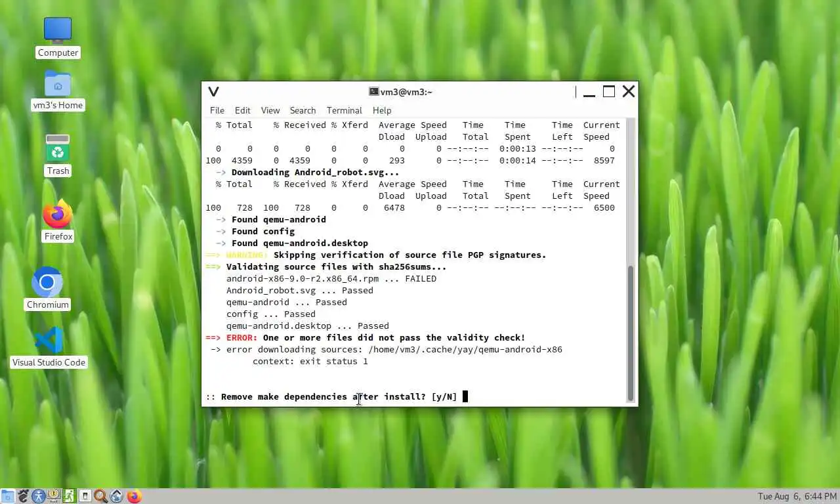This screenshot has height=504, width=840.
Task: Click the terminal vertical scrollbar thumb
Action: pyautogui.click(x=631, y=333)
